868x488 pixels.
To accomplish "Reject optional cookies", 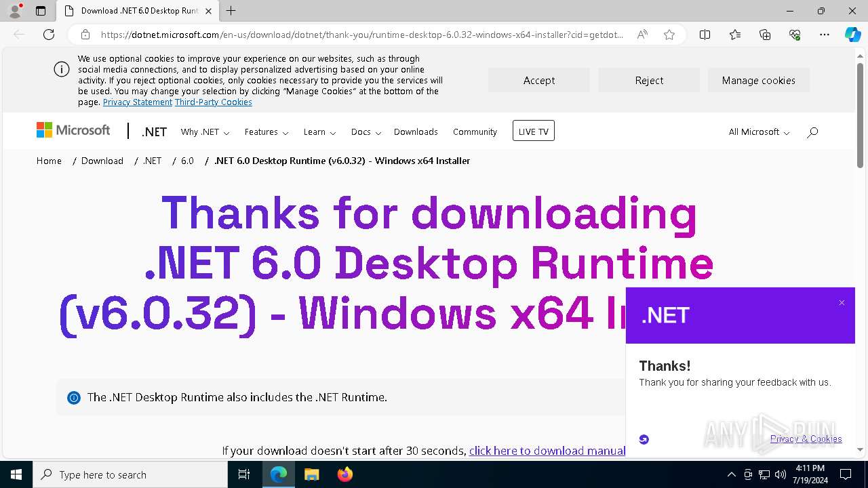I will [x=649, y=80].
